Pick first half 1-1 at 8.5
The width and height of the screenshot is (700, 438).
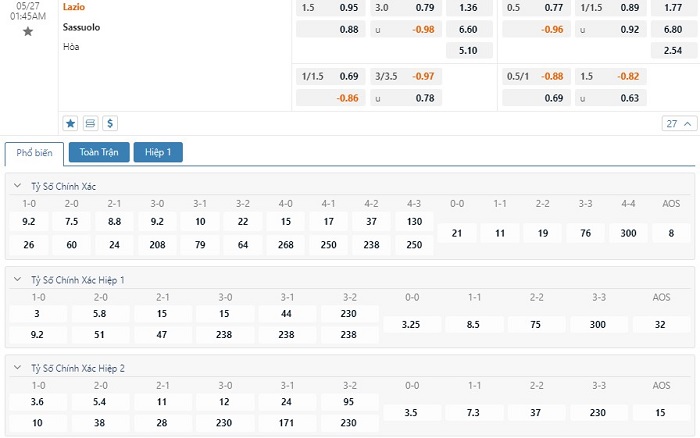(474, 325)
